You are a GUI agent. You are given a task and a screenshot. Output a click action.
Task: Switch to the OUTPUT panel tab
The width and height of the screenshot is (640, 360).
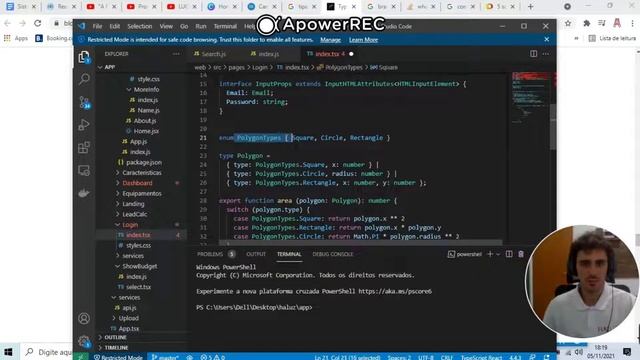tap(256, 254)
